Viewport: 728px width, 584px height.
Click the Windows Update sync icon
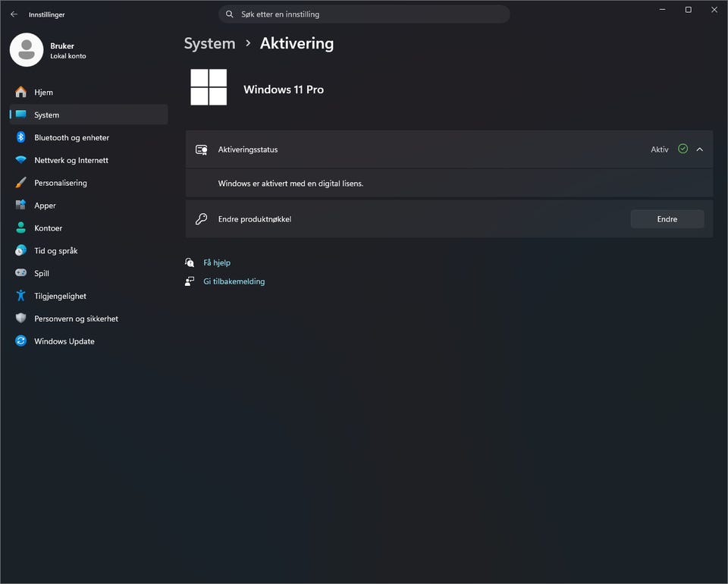coord(21,341)
